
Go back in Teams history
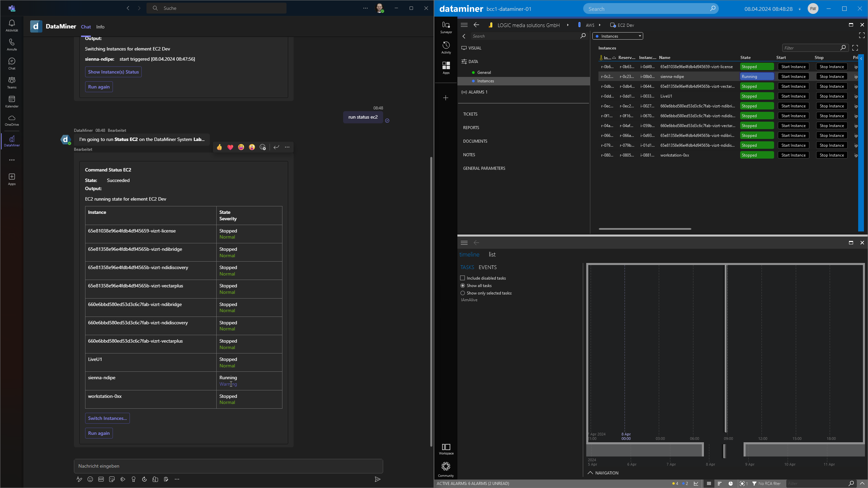pos(128,8)
